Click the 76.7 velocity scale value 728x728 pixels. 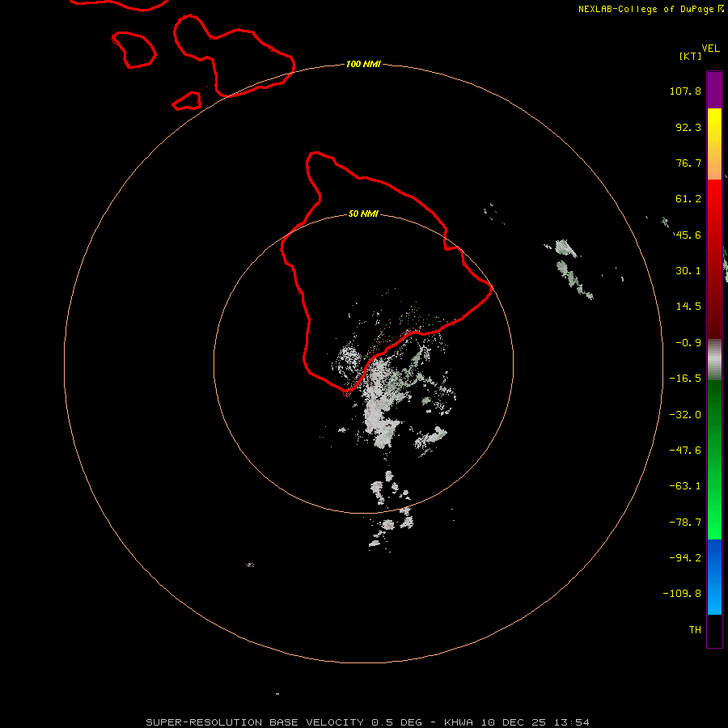pyautogui.click(x=688, y=163)
